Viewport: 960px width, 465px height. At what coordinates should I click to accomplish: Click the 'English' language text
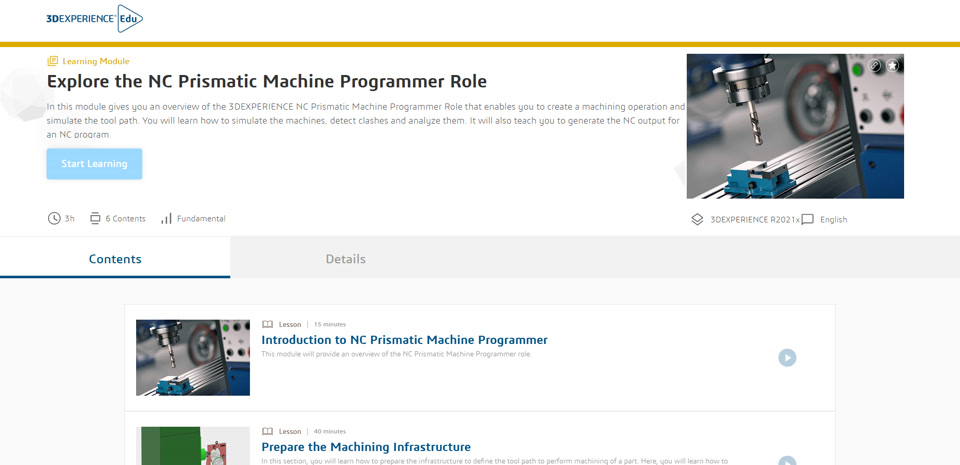[833, 220]
